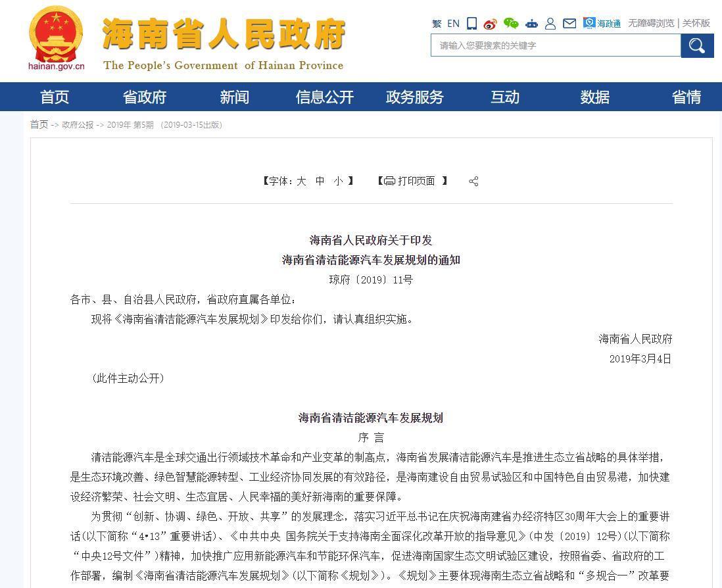The image size is (722, 588).
Task: Open the mailbox envelope icon
Action: click(x=569, y=24)
